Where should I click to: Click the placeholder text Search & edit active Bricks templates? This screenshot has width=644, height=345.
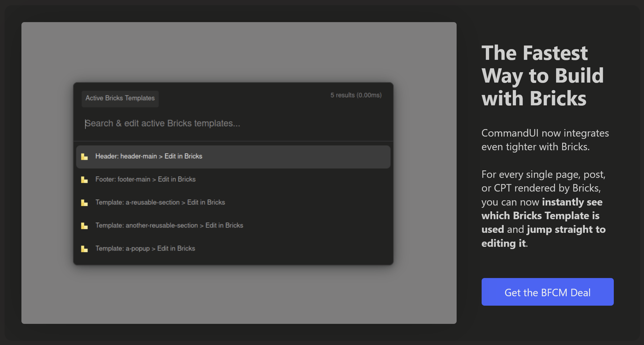(162, 124)
